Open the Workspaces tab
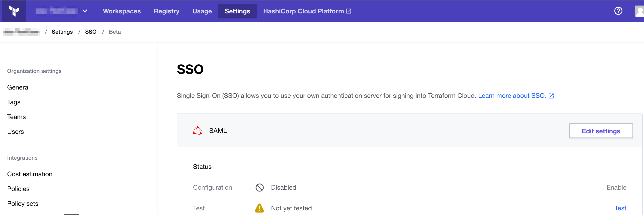 122,11
